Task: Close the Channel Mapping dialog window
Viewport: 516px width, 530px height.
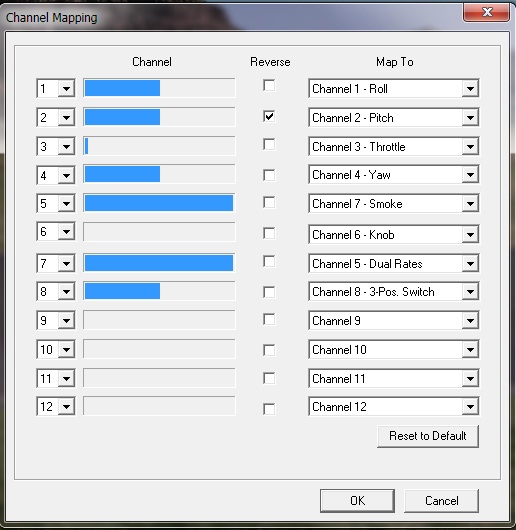Action: pos(486,13)
